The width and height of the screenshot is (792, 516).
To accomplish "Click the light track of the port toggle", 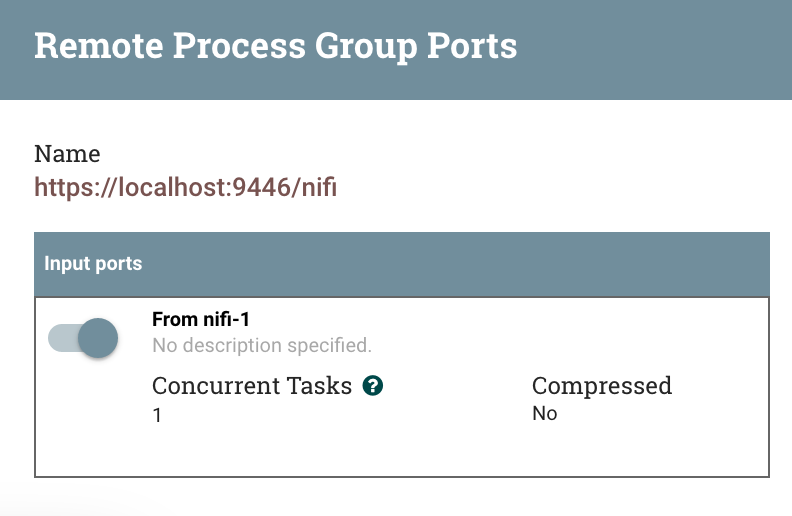I will pyautogui.click(x=63, y=338).
